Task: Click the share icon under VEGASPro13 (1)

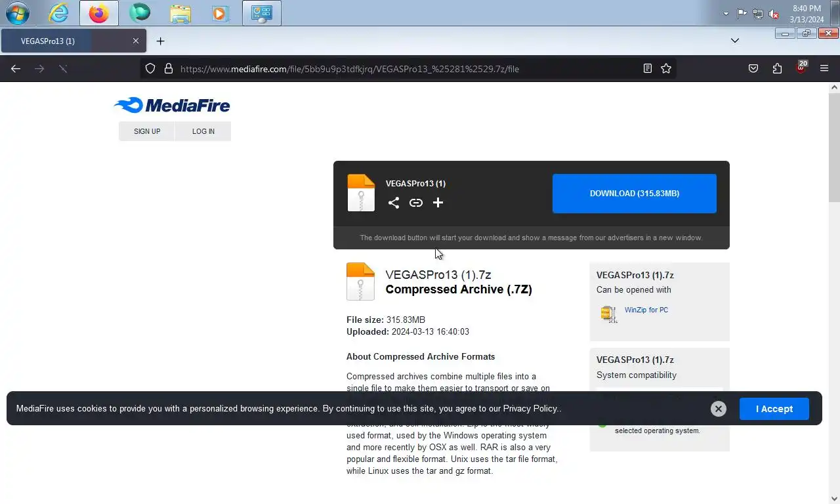Action: 393,203
